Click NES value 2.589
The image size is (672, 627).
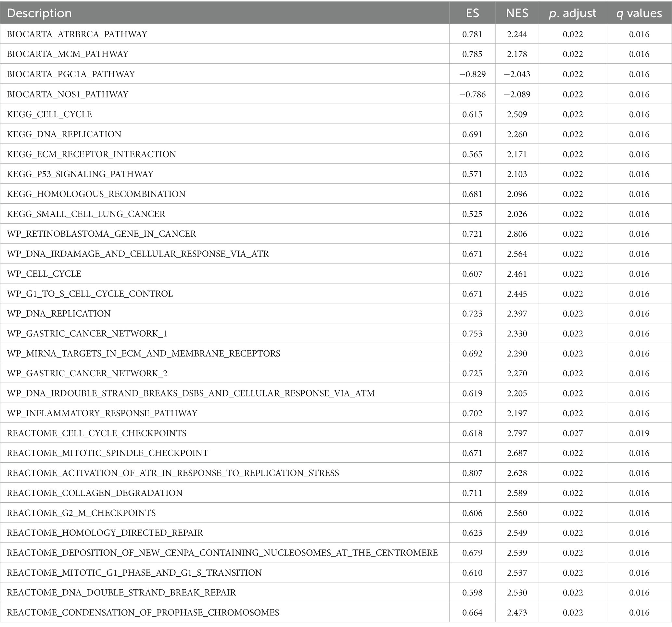[x=517, y=493]
